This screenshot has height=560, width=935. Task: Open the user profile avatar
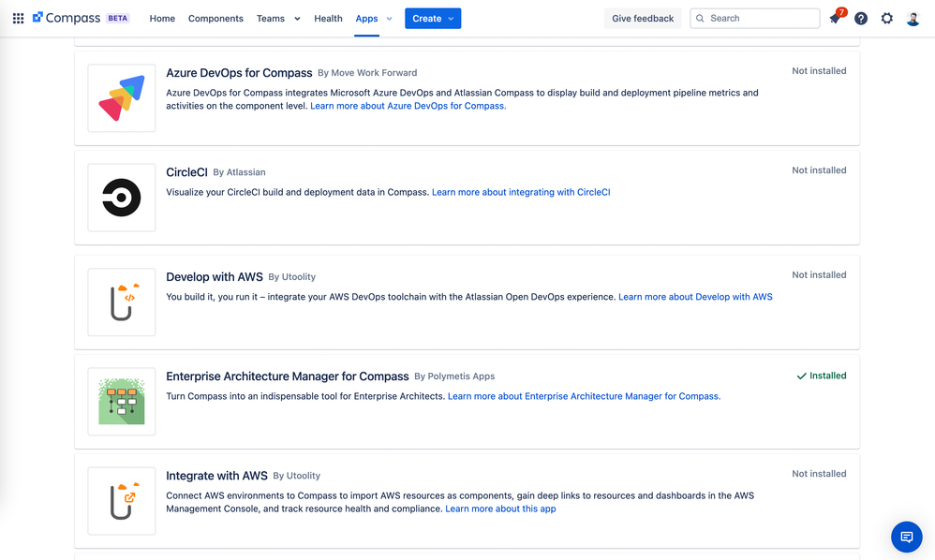(x=913, y=19)
